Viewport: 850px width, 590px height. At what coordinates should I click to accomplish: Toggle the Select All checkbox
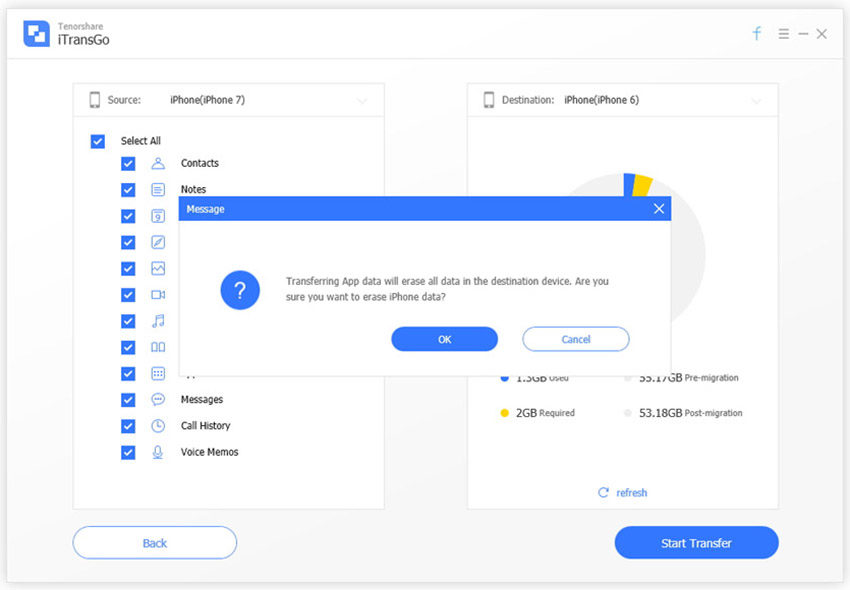click(98, 142)
